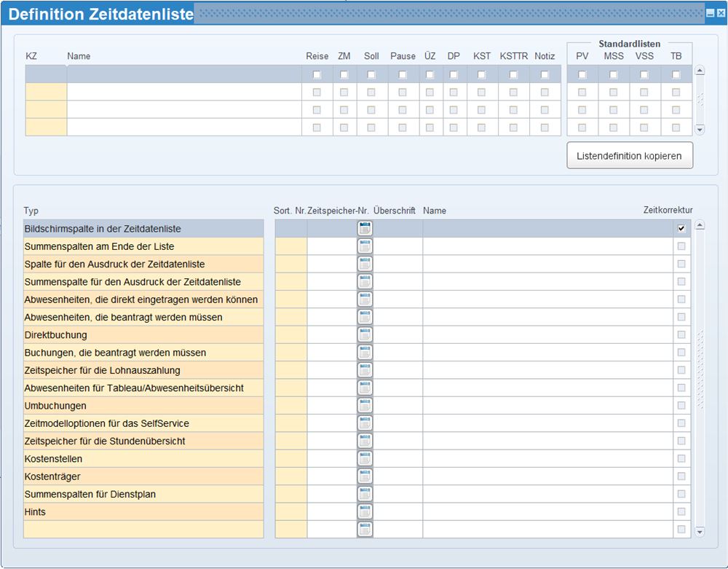Select 'Spalte für den Ausdruck der Zeitdatenliste'

143,264
